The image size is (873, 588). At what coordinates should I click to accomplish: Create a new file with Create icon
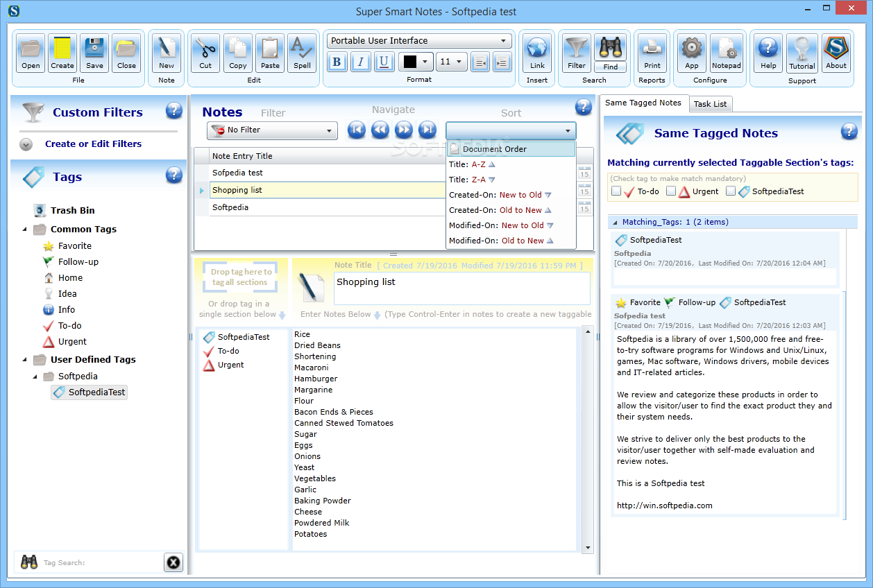coord(62,53)
